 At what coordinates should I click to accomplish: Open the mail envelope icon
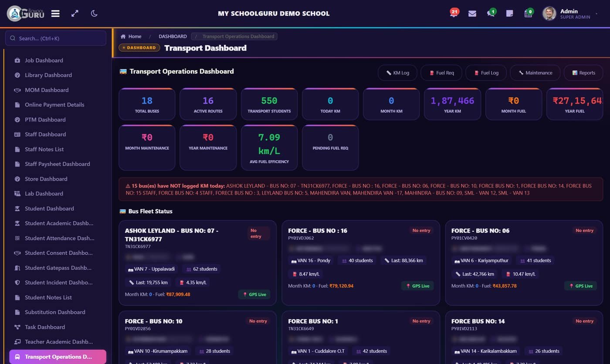(x=472, y=13)
